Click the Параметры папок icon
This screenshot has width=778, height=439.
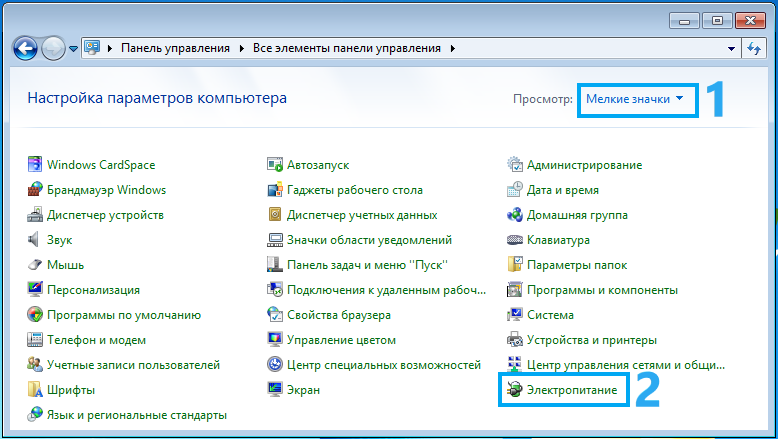(515, 264)
